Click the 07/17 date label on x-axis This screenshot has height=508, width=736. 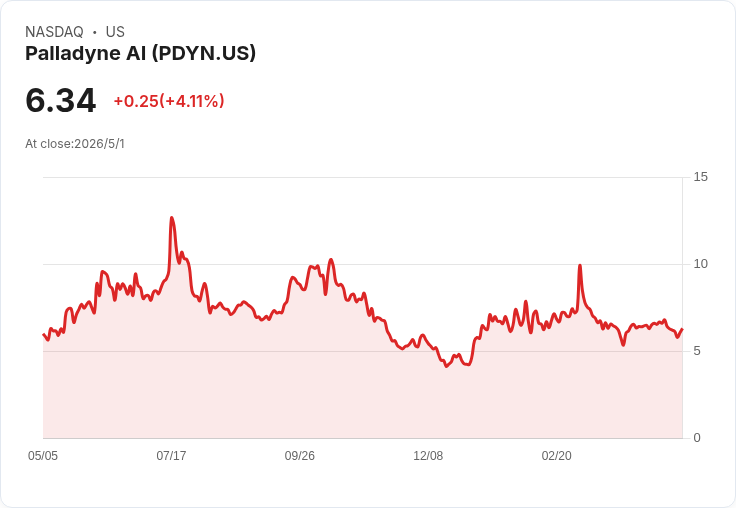(171, 455)
